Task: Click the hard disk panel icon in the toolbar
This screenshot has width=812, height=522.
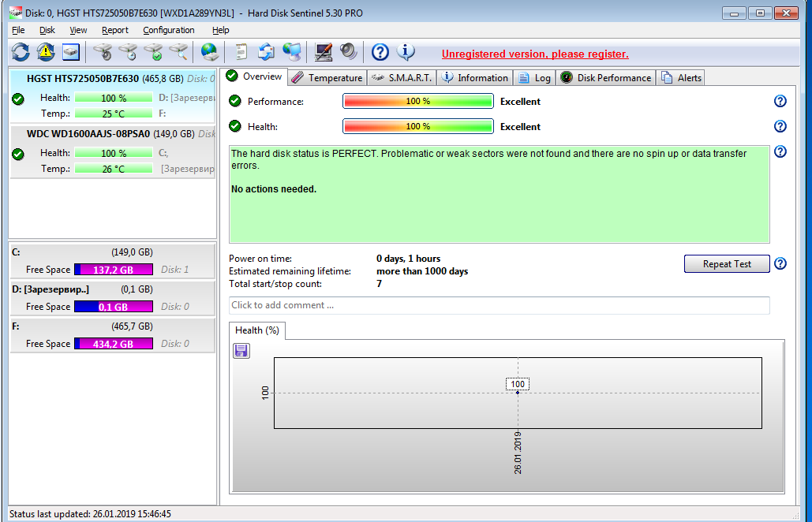Action: (71, 52)
